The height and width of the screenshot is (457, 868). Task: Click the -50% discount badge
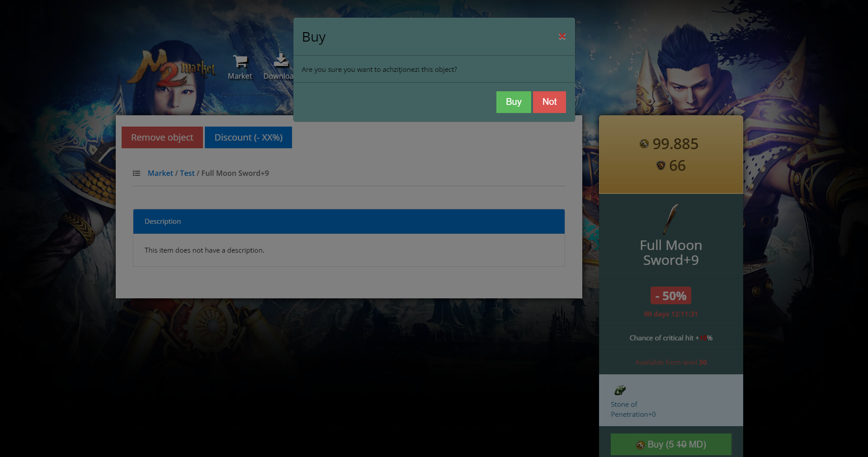(670, 296)
